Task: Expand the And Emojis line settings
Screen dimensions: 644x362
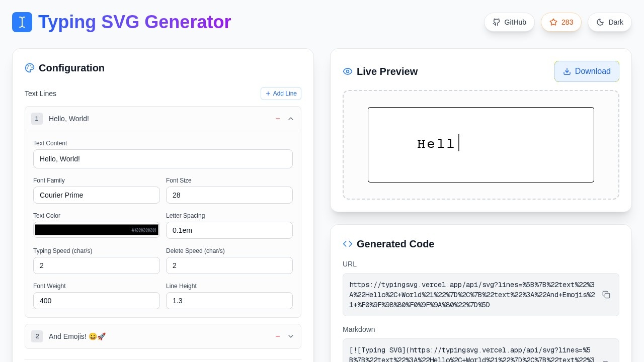Action: [x=291, y=336]
